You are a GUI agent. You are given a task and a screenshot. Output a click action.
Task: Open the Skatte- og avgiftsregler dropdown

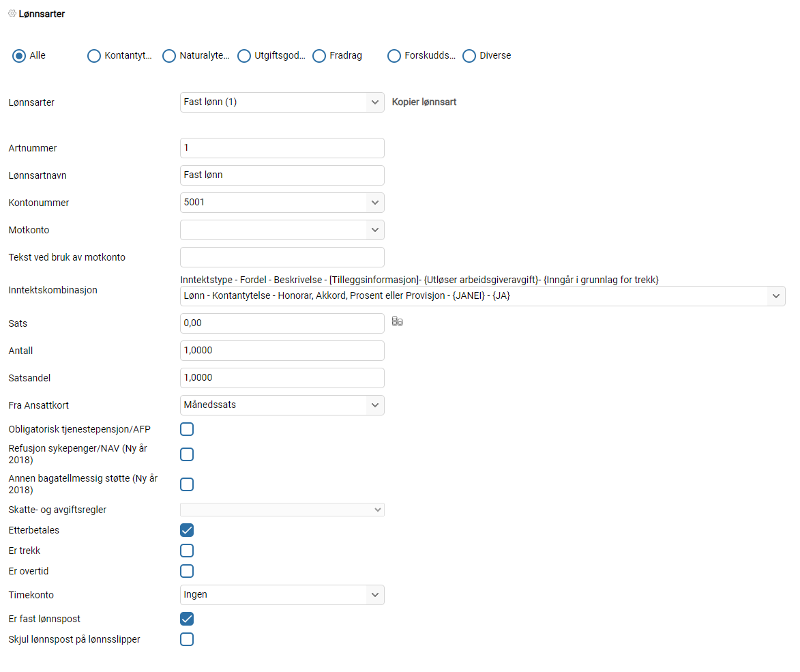pyautogui.click(x=282, y=510)
